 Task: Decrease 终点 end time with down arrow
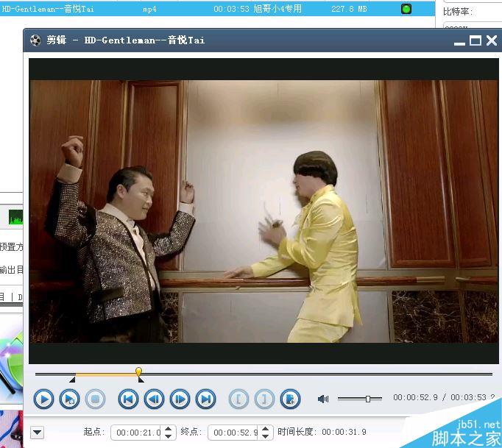click(266, 436)
